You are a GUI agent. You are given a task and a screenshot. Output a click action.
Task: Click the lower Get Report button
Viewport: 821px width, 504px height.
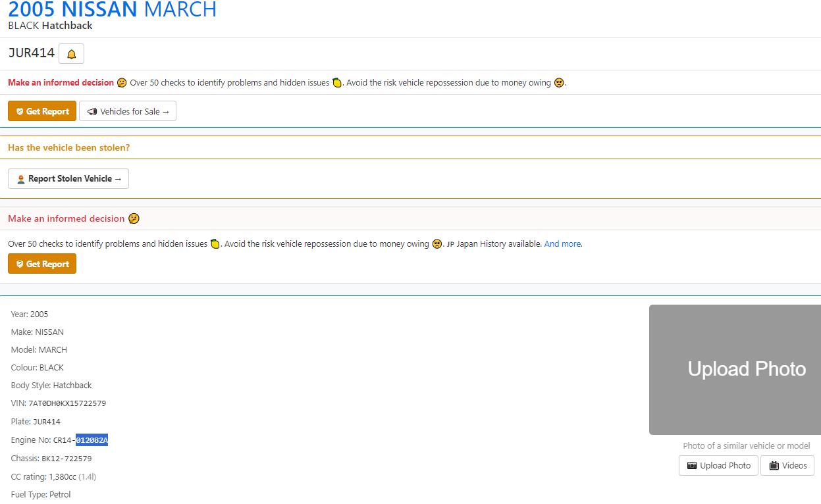pos(42,264)
